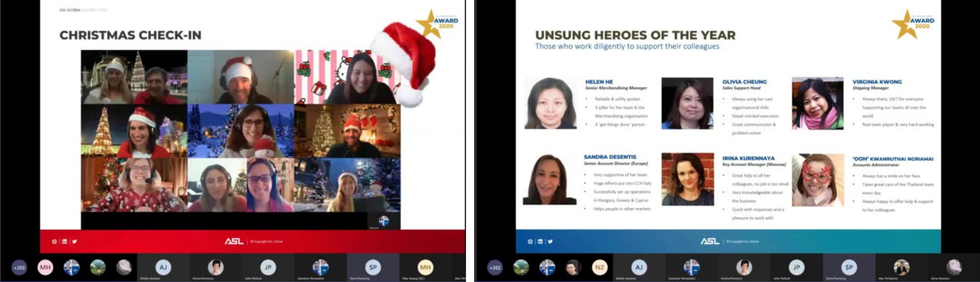Click the LinkedIn icon in the red footer

pyautogui.click(x=64, y=241)
